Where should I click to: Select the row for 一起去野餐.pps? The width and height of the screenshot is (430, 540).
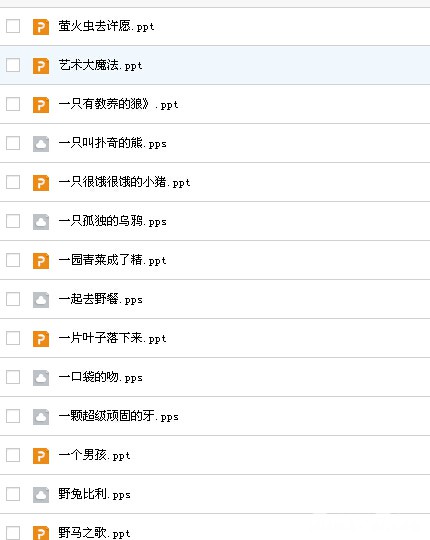215,299
